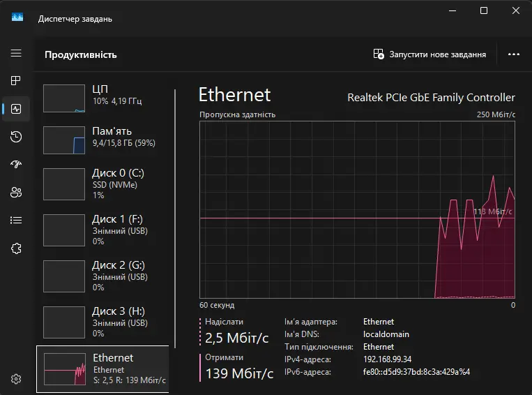The height and width of the screenshot is (395, 532).
Task: Select Диск 2 (G:) item
Action: (x=102, y=276)
